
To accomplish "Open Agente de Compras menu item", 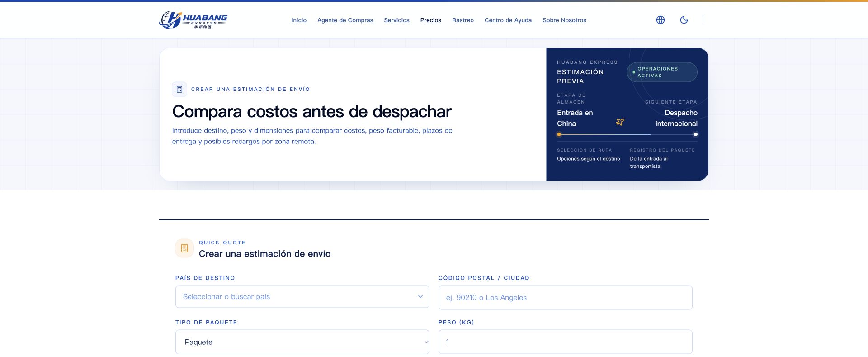I will click(x=345, y=20).
